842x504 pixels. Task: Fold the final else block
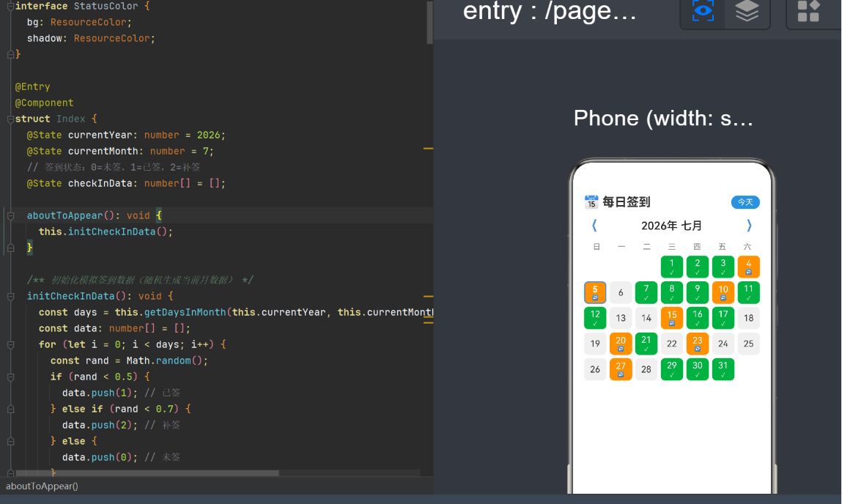pos(10,441)
